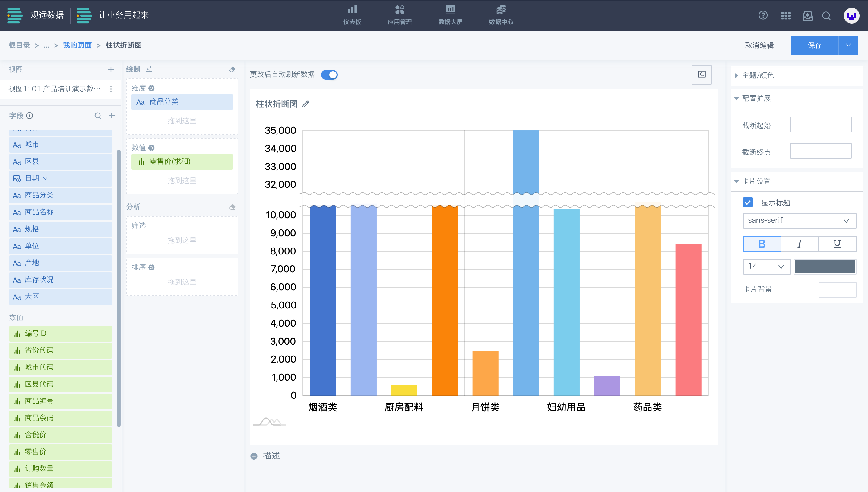Screen dimensions: 868x492
Task: Navigate to 我的页面 breadcrumb
Action: (77, 45)
